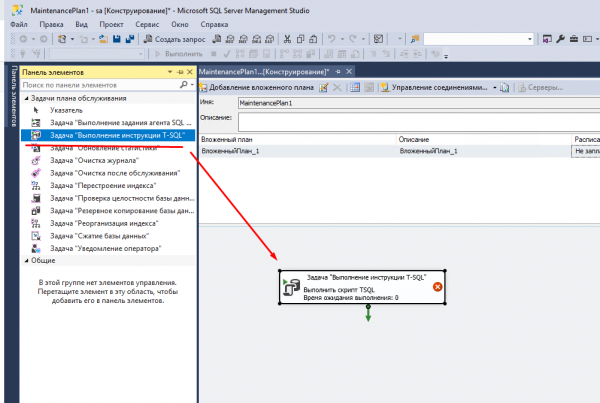Click the red error icon on T-SQL task box
This screenshot has height=403, width=600.
coord(437,287)
